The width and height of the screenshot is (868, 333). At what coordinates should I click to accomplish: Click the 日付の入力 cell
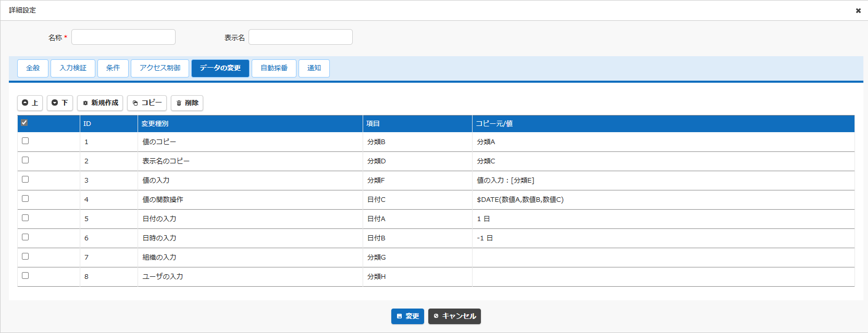point(250,219)
